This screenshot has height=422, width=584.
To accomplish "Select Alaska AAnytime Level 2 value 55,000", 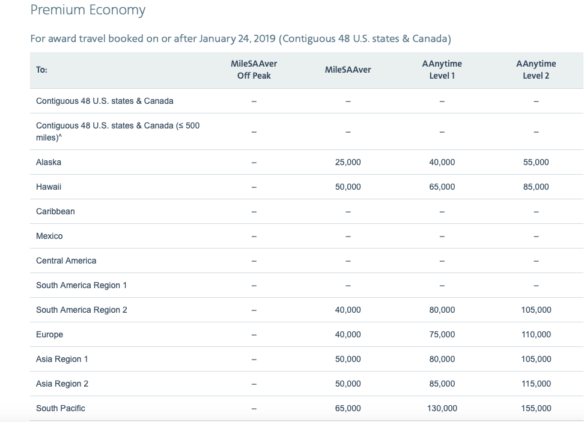I will [536, 162].
